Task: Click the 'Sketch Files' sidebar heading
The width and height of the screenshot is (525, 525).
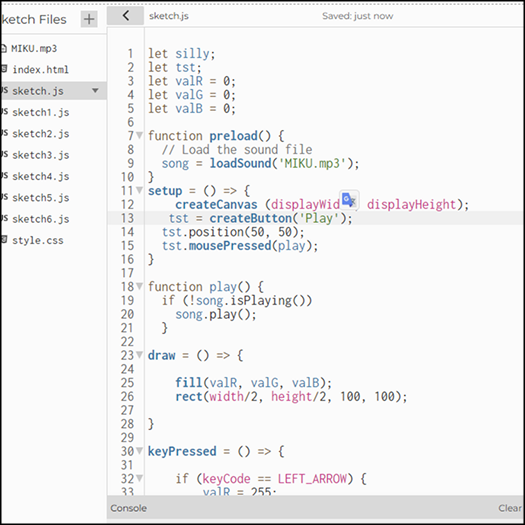Action: pyautogui.click(x=34, y=19)
